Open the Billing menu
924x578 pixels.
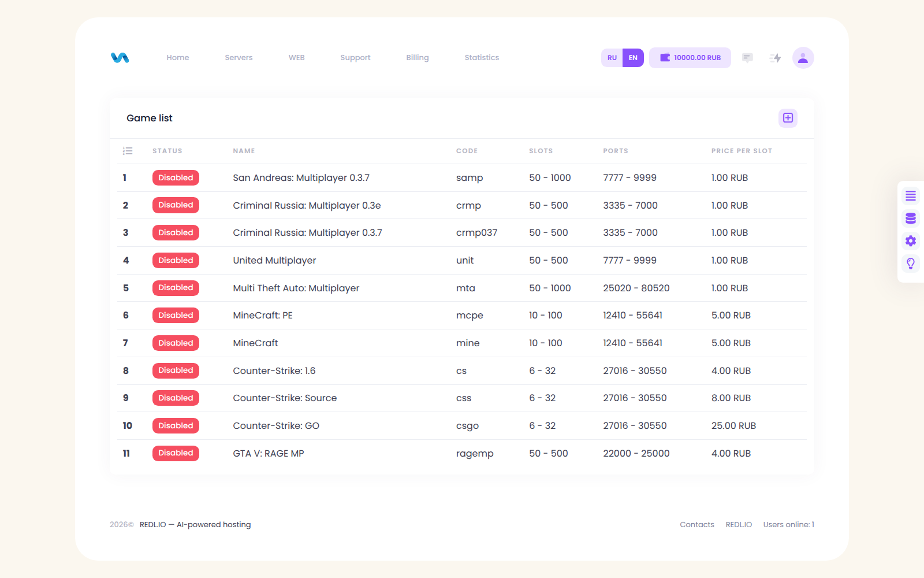coord(417,58)
